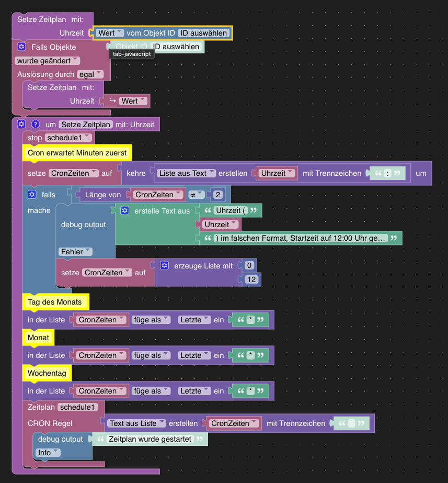Edit asterisk text field under Monat

pos(251,355)
